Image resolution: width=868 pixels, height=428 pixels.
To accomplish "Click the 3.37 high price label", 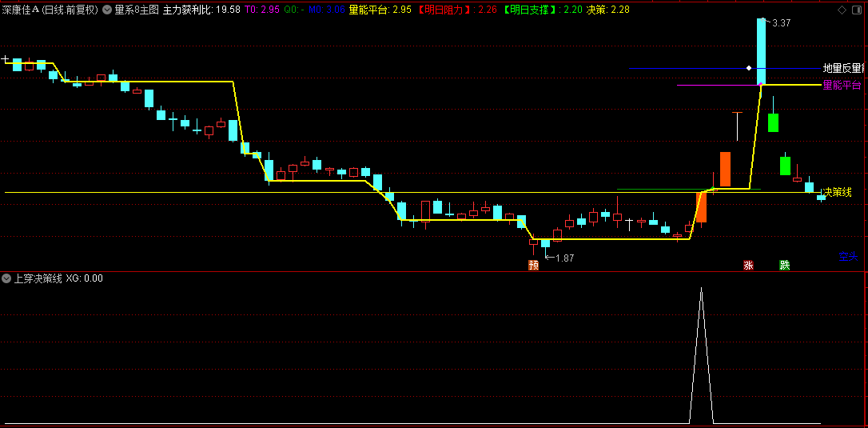I will [781, 22].
